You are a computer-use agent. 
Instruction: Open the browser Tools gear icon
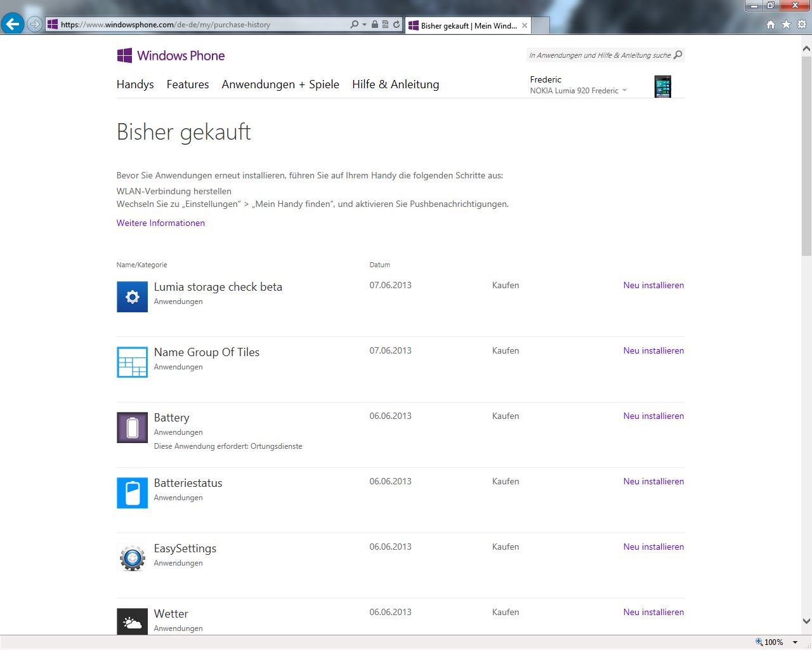[x=802, y=24]
